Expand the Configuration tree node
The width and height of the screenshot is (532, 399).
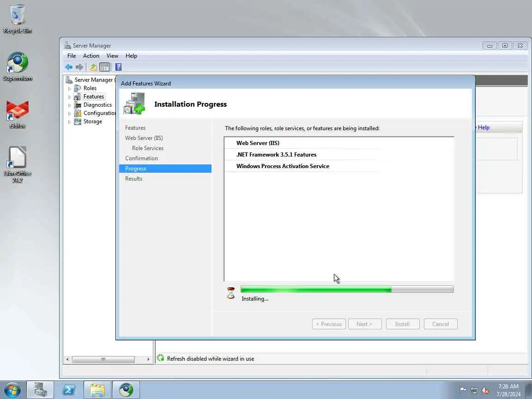pos(70,114)
